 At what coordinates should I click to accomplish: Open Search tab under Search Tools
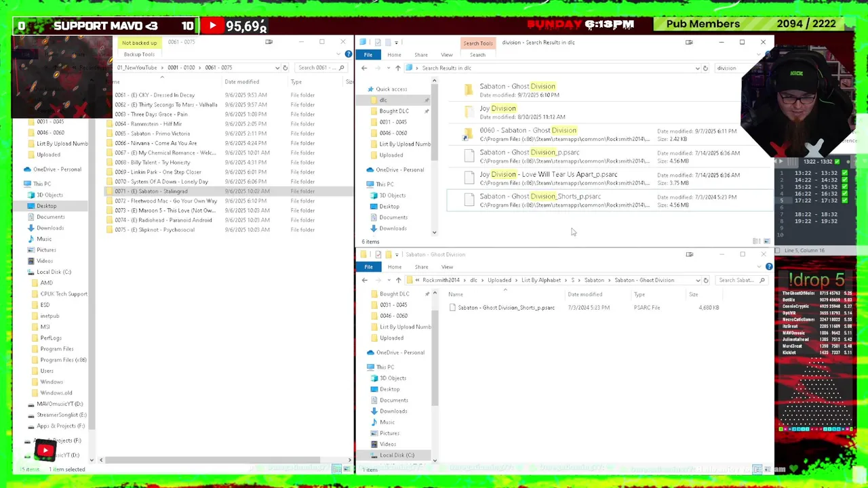(x=477, y=55)
